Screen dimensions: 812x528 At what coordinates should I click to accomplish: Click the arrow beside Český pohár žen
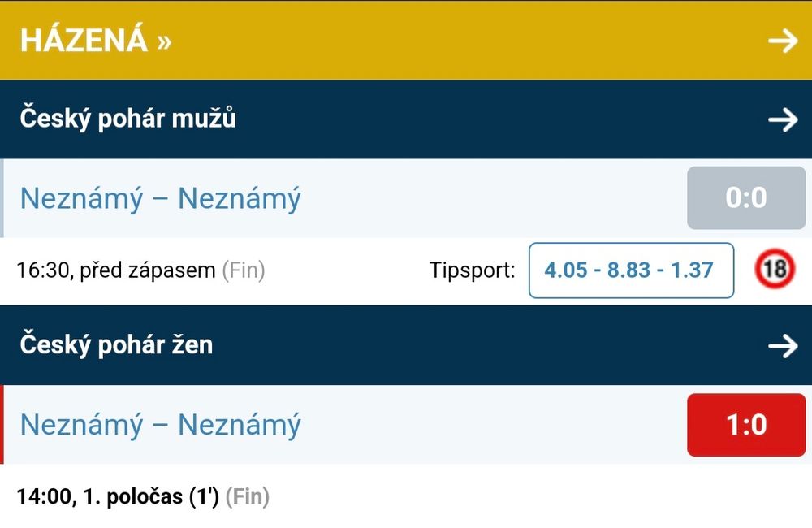coord(783,346)
